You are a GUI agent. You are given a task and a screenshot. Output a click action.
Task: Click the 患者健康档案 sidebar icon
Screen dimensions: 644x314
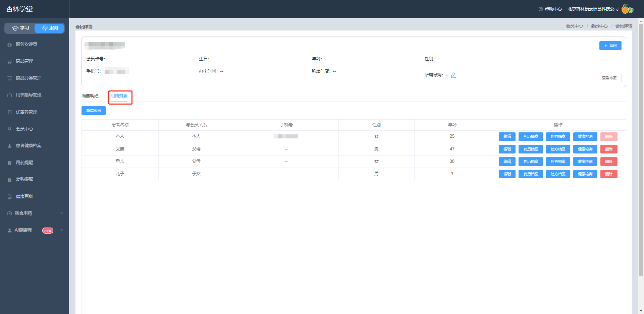coord(9,146)
